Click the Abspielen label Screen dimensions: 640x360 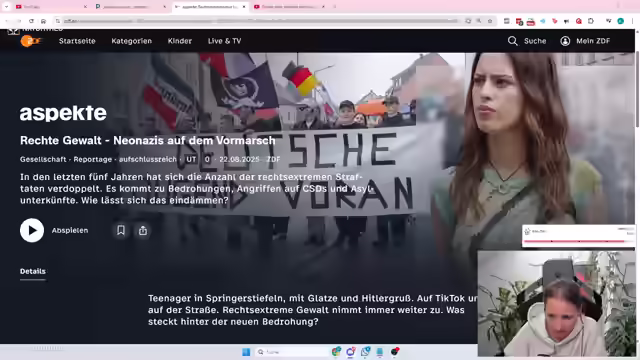click(70, 230)
